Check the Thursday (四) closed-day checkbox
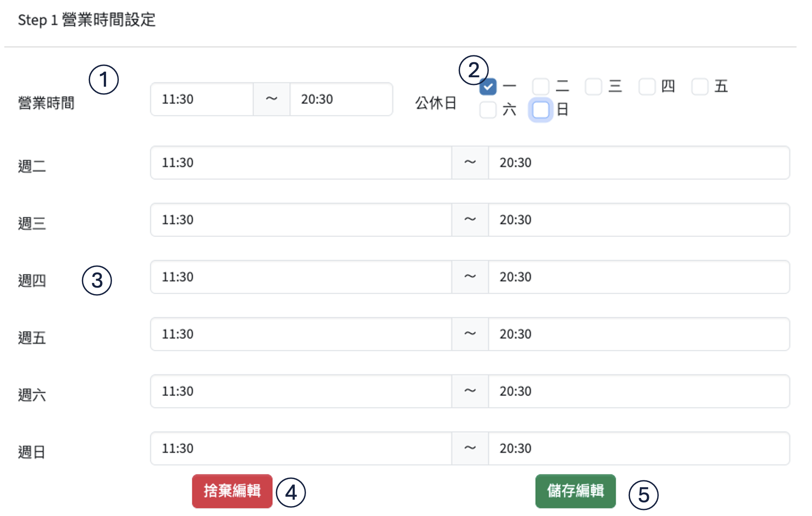 point(647,87)
